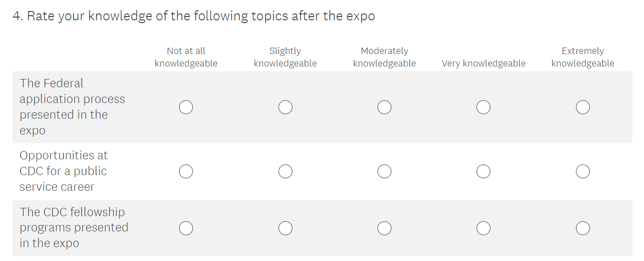The height and width of the screenshot is (261, 644).
Task: Click the question 4 title text
Action: pyautogui.click(x=193, y=16)
